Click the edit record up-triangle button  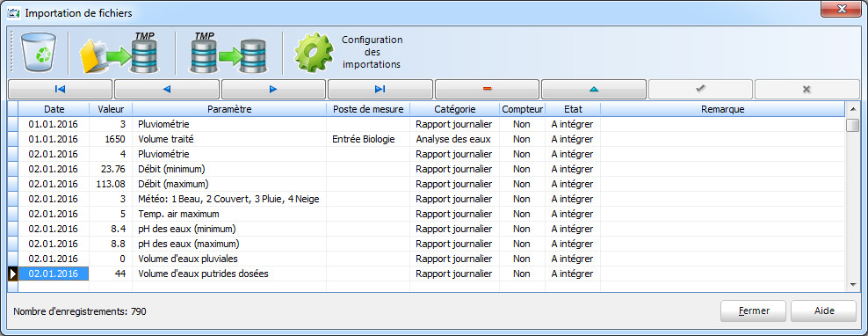tap(593, 89)
